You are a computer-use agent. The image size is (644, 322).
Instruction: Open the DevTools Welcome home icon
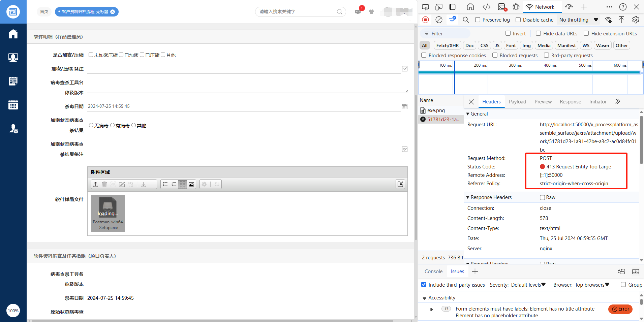click(x=470, y=7)
